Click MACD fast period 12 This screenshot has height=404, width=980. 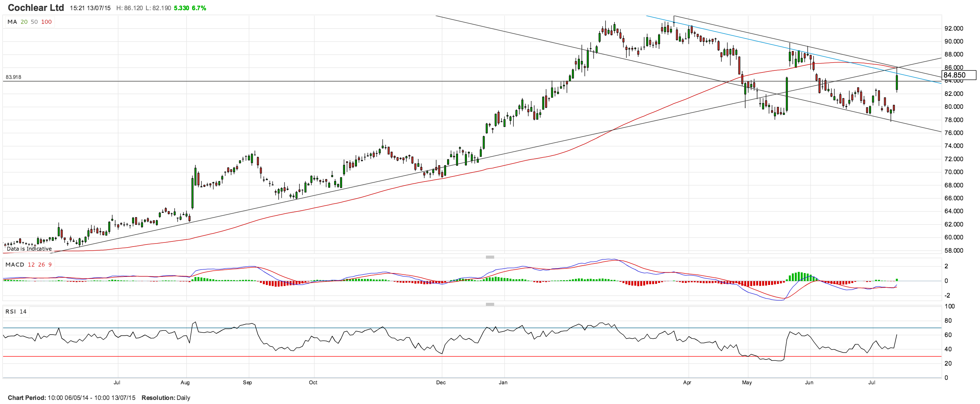coord(31,265)
